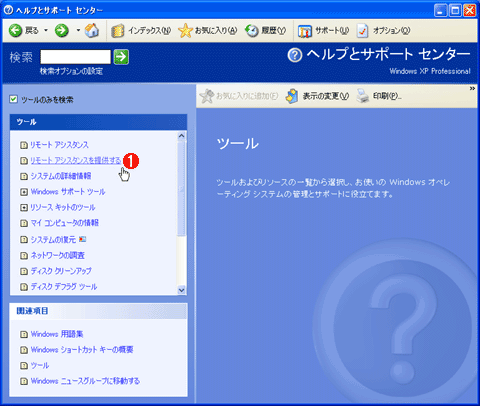Go to Home via house icon
This screenshot has width=480, height=406.
(92, 30)
